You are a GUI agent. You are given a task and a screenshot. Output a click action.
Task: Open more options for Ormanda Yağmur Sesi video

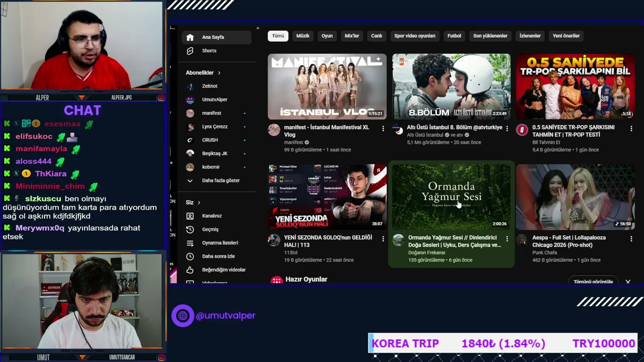point(507,239)
